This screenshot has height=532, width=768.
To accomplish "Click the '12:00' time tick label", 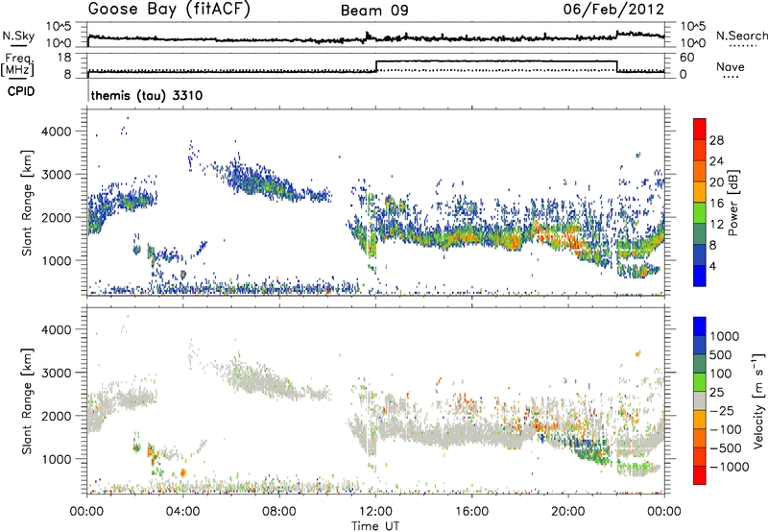I will pos(375,512).
